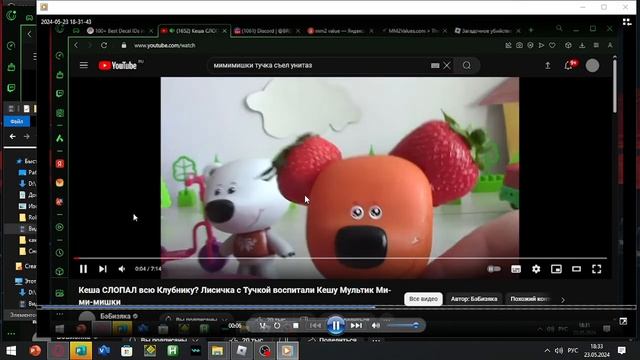Open the browser downloads arrow icon

coord(582,45)
